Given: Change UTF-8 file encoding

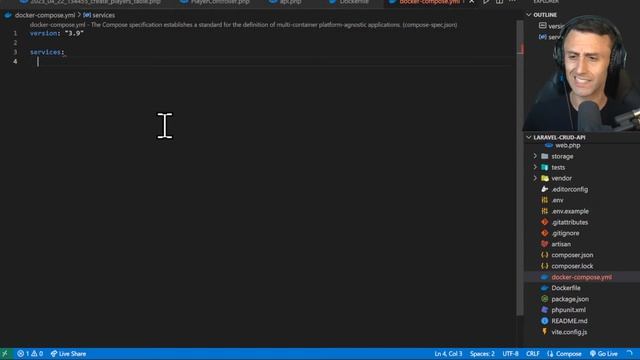Looking at the screenshot, I should (x=510, y=353).
